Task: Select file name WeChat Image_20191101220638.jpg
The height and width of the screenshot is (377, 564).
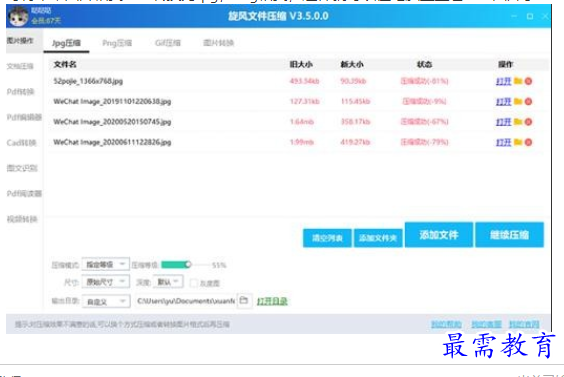Action: [x=112, y=101]
